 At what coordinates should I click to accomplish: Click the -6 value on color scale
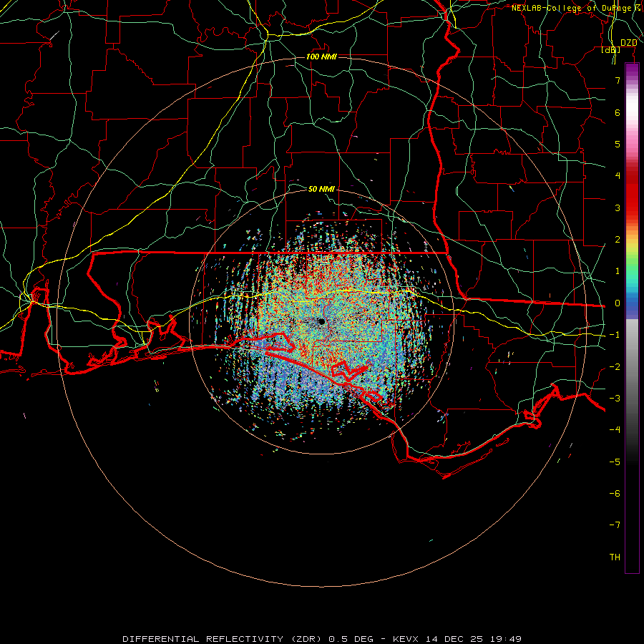[615, 494]
